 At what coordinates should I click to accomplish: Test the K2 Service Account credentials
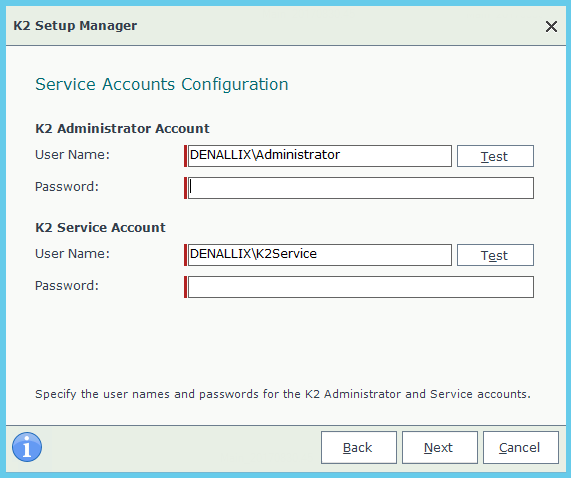(495, 255)
